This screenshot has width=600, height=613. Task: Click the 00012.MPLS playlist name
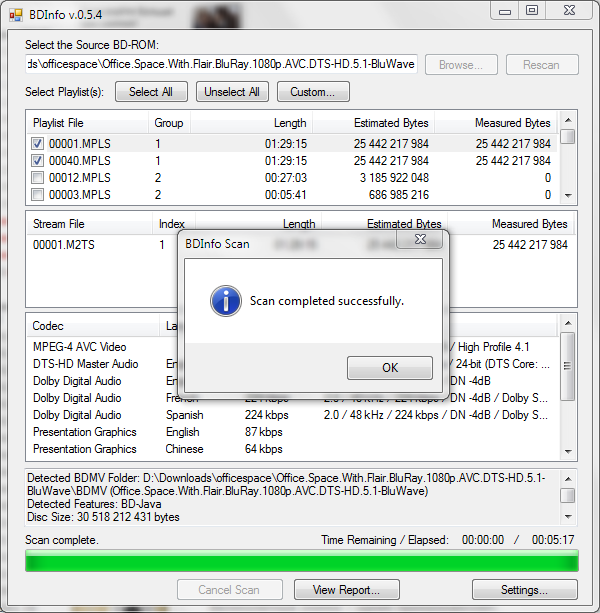[80, 178]
